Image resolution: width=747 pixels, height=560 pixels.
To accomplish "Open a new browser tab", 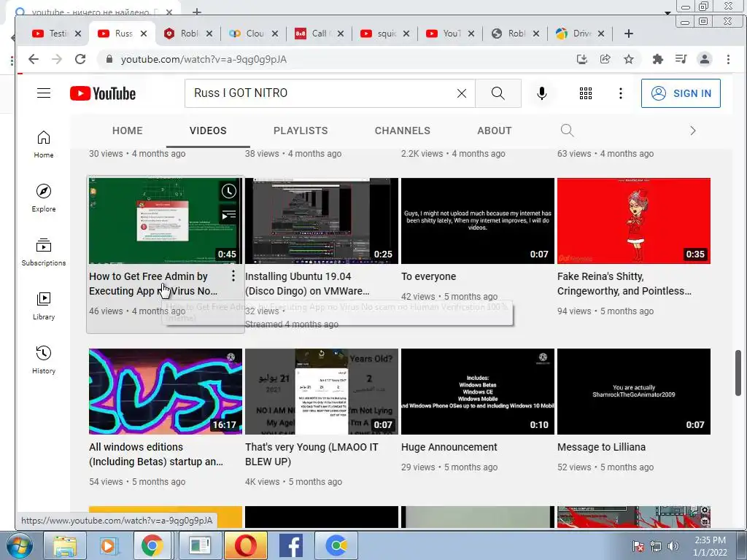I will (628, 34).
